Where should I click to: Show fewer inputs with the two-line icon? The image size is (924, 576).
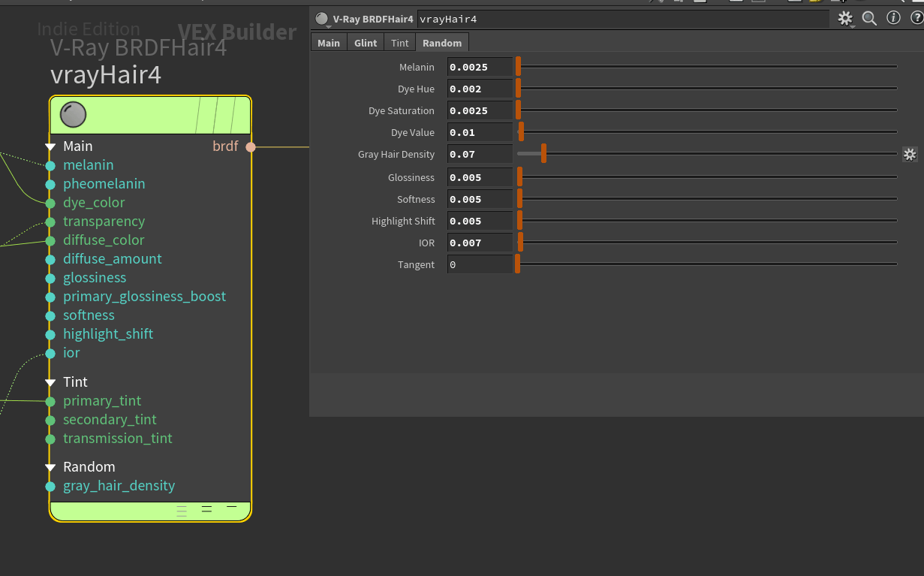(x=206, y=509)
